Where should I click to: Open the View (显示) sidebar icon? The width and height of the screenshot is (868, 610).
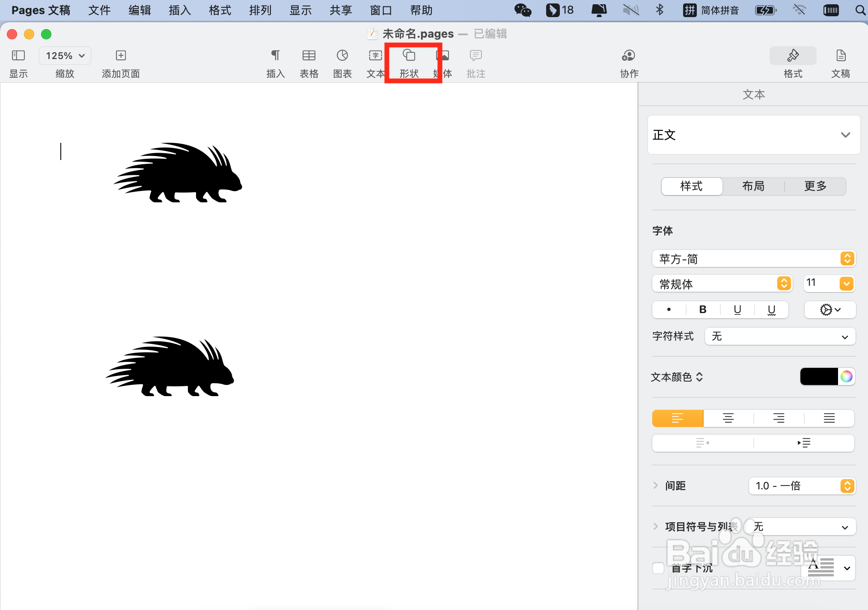pyautogui.click(x=18, y=56)
